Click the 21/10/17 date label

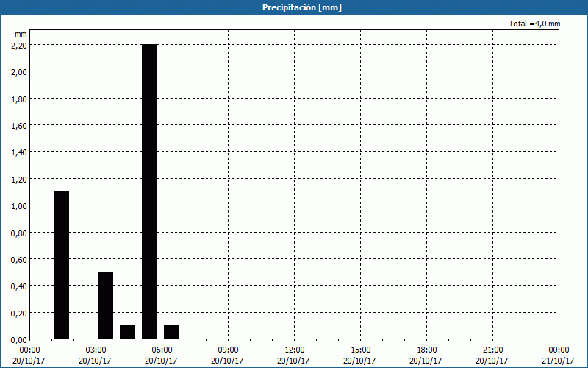point(558,361)
